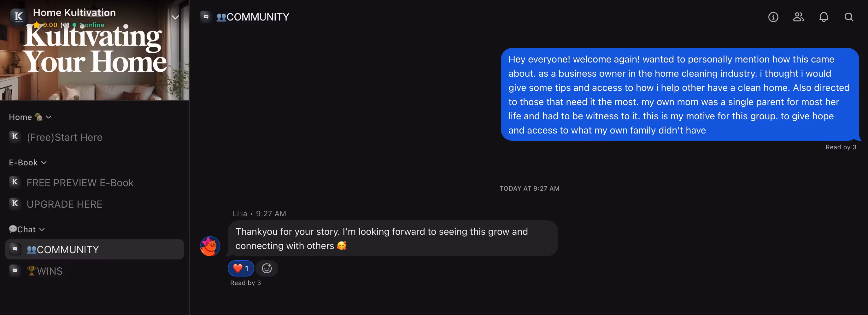Open the Home Kultivation server dropdown arrow
868x315 pixels.
(x=175, y=17)
